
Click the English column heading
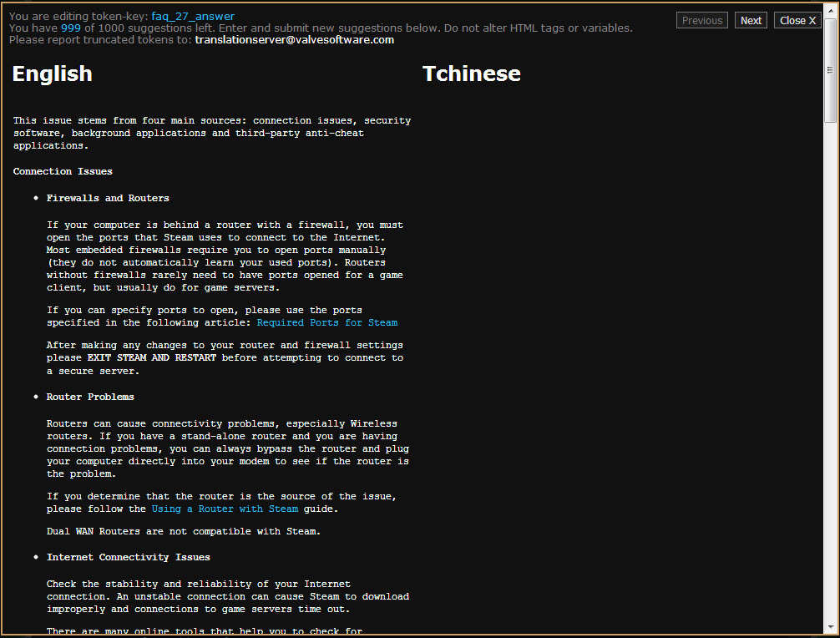point(52,74)
